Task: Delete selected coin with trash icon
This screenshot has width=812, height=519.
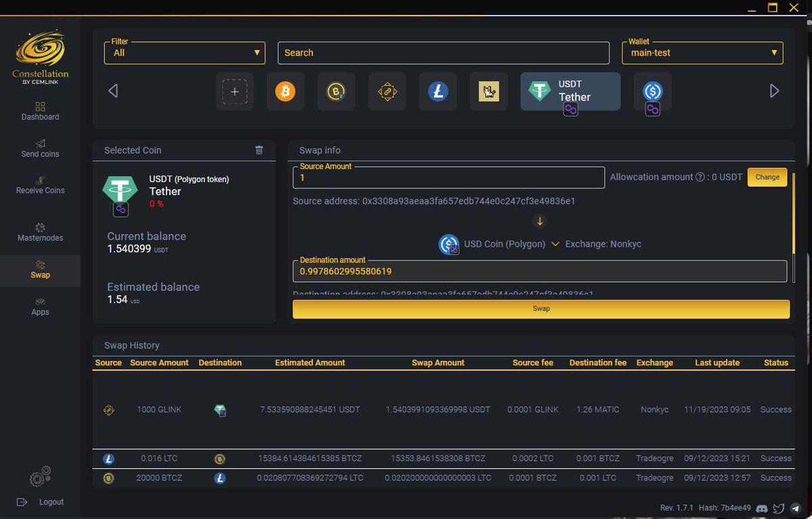Action: point(259,150)
